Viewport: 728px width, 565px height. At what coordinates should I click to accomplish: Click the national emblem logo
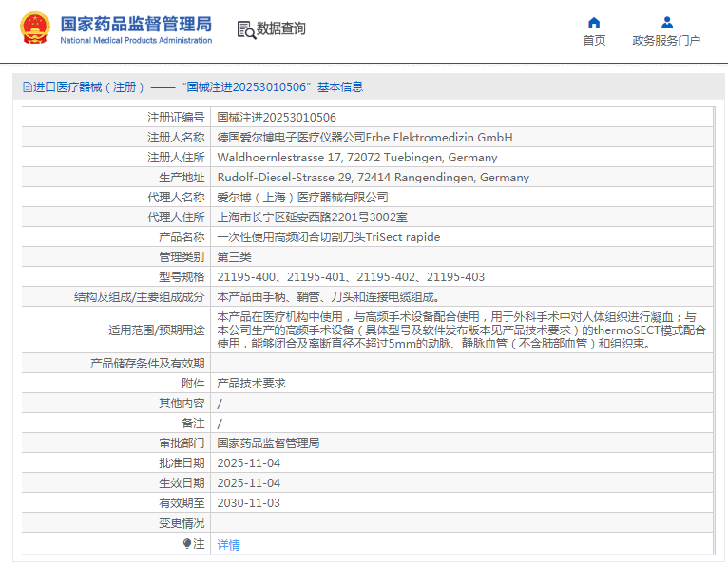click(33, 28)
